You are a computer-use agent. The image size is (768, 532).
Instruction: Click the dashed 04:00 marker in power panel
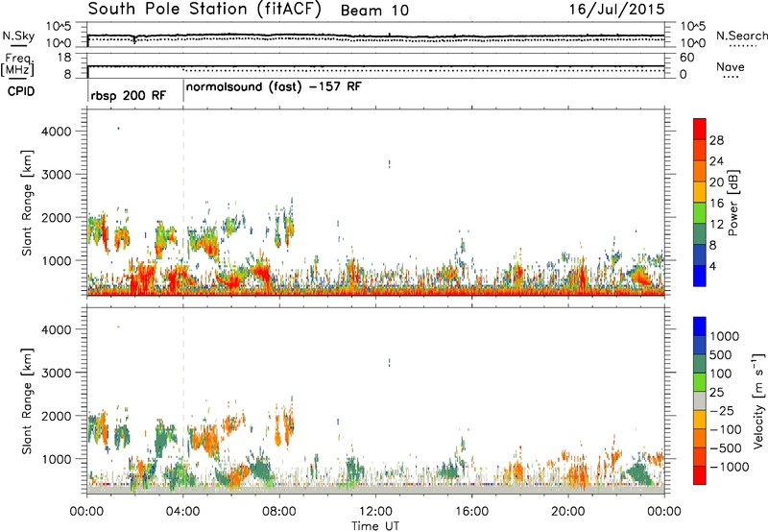(x=183, y=203)
